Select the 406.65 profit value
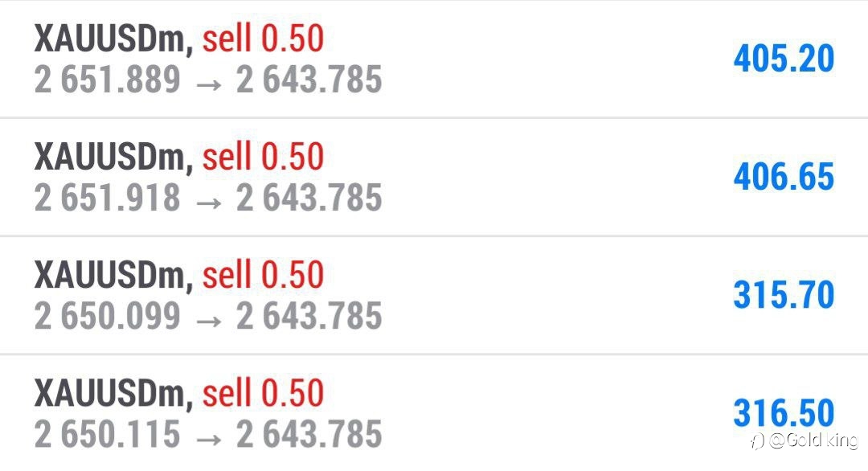Image resolution: width=868 pixels, height=471 pixels. [784, 177]
